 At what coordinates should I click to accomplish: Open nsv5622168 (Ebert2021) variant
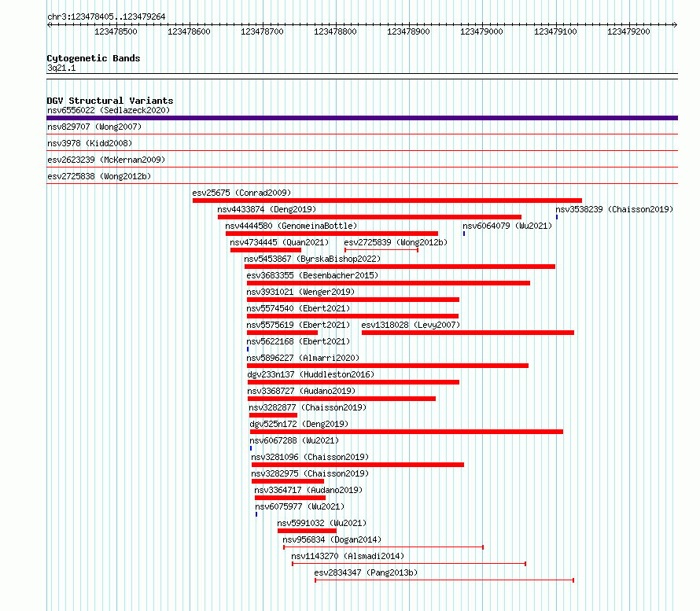click(298, 341)
